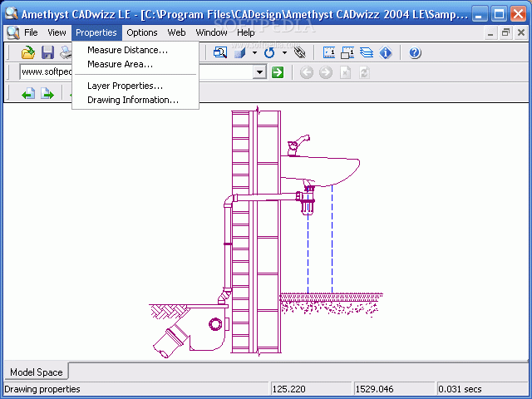Image resolution: width=532 pixels, height=399 pixels.
Task: Choose the measure distance ruler icon
Action: pyautogui.click(x=329, y=52)
